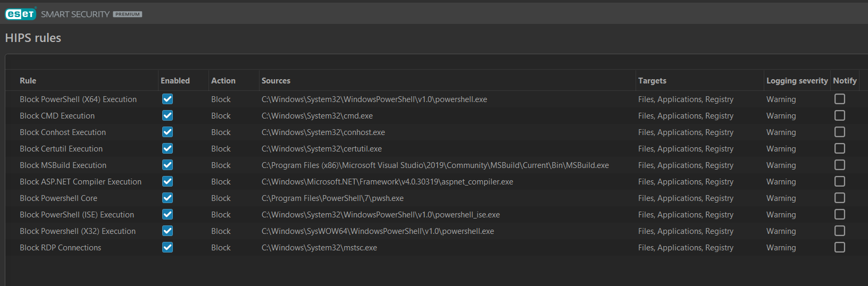This screenshot has width=868, height=286.
Task: Enable Notify for Block RDP Connections
Action: pyautogui.click(x=839, y=247)
